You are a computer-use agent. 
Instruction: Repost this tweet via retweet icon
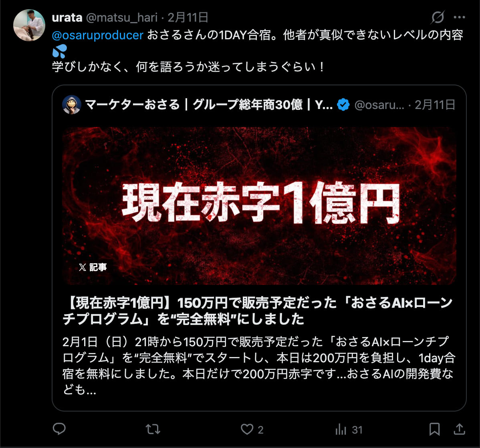[153, 429]
